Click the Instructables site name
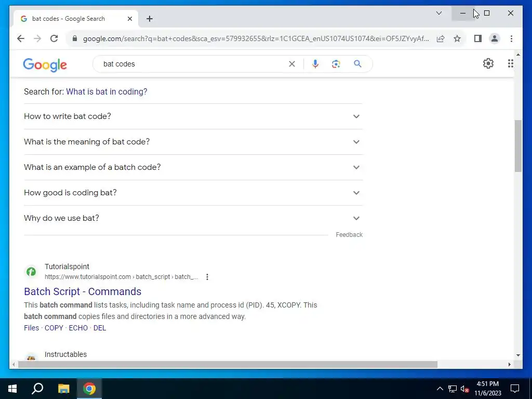Viewport: 532px width, 399px height. click(x=66, y=354)
